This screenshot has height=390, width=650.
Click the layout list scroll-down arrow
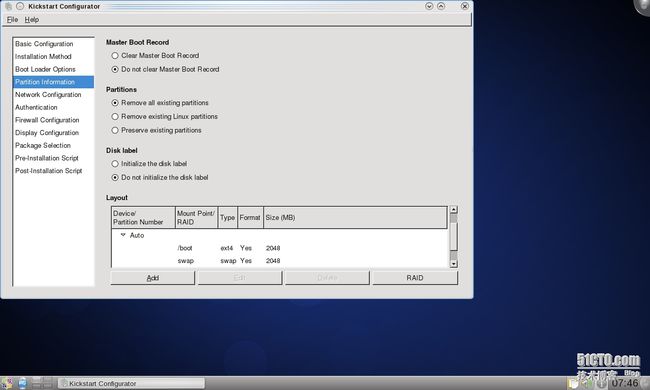click(454, 264)
